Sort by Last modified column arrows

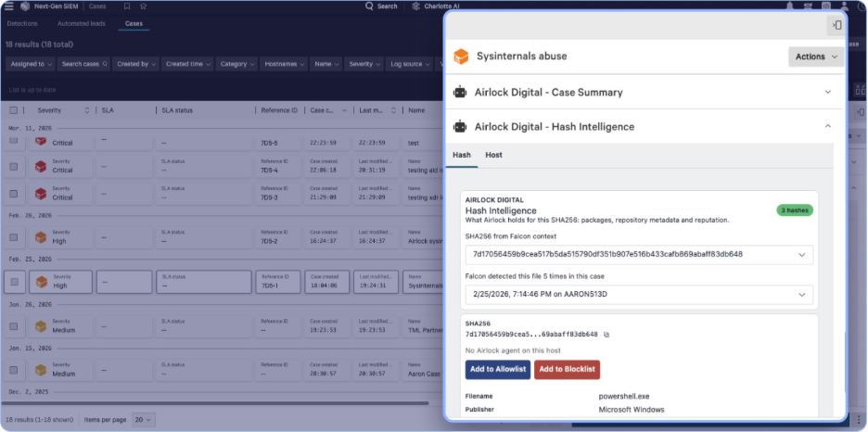tap(393, 110)
